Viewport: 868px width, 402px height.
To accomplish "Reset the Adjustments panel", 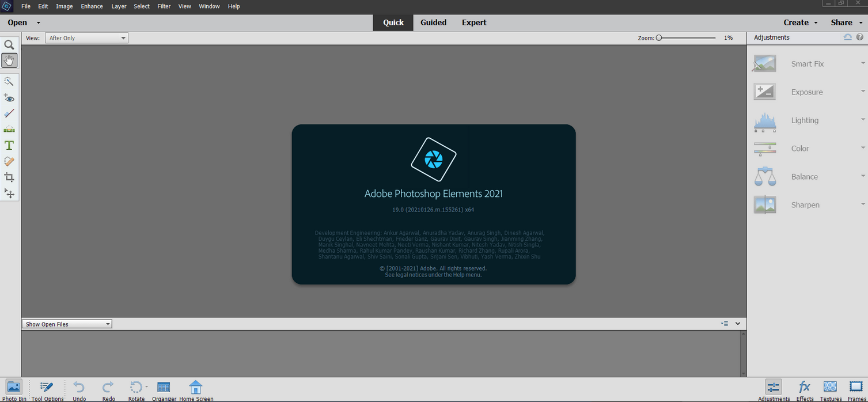I will (847, 37).
